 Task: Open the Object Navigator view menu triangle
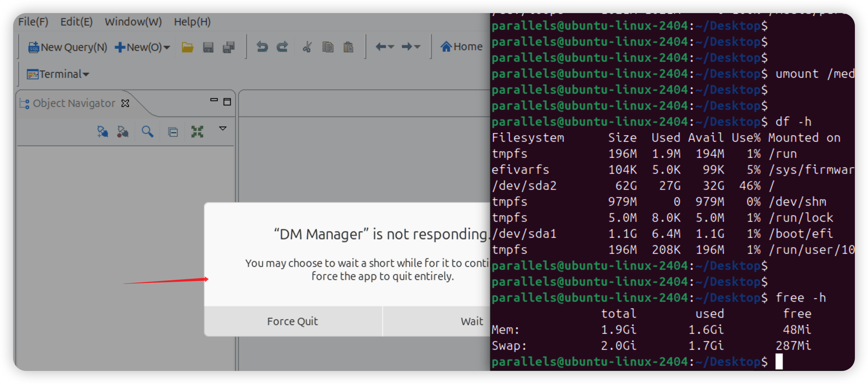223,128
